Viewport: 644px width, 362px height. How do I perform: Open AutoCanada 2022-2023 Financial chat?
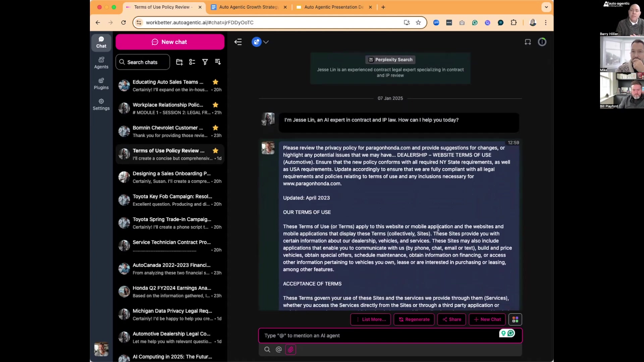pos(170,268)
